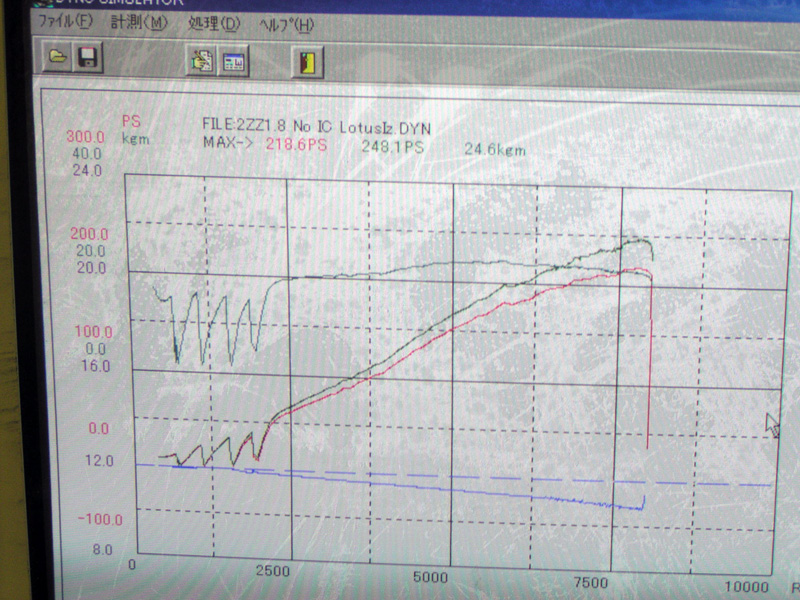Select the 24.6kgm max torque value
800x600 pixels.
click(x=494, y=149)
